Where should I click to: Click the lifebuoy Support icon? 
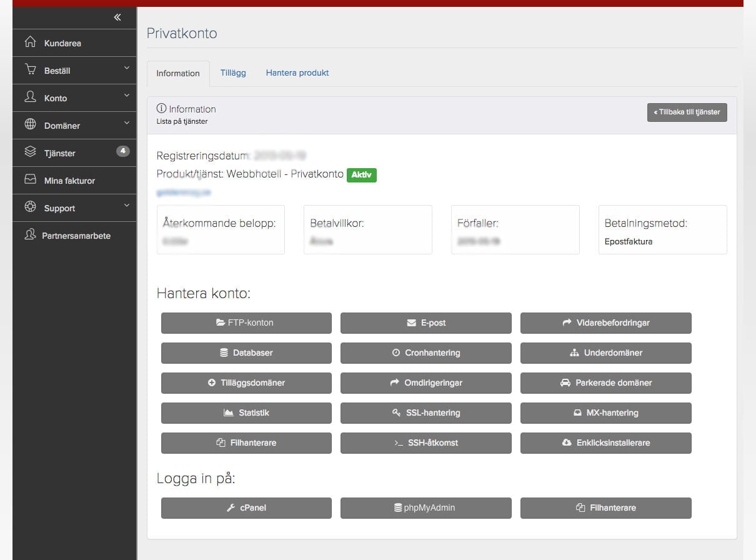30,207
